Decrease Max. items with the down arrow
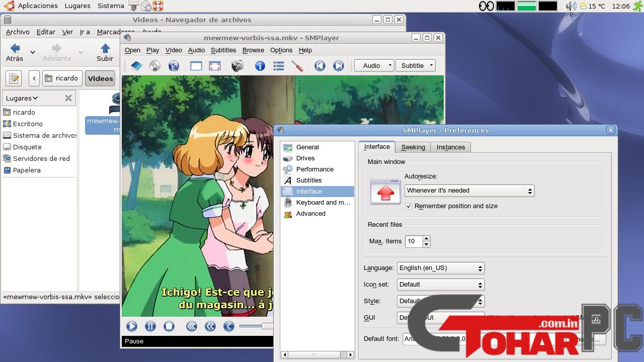 (x=427, y=244)
